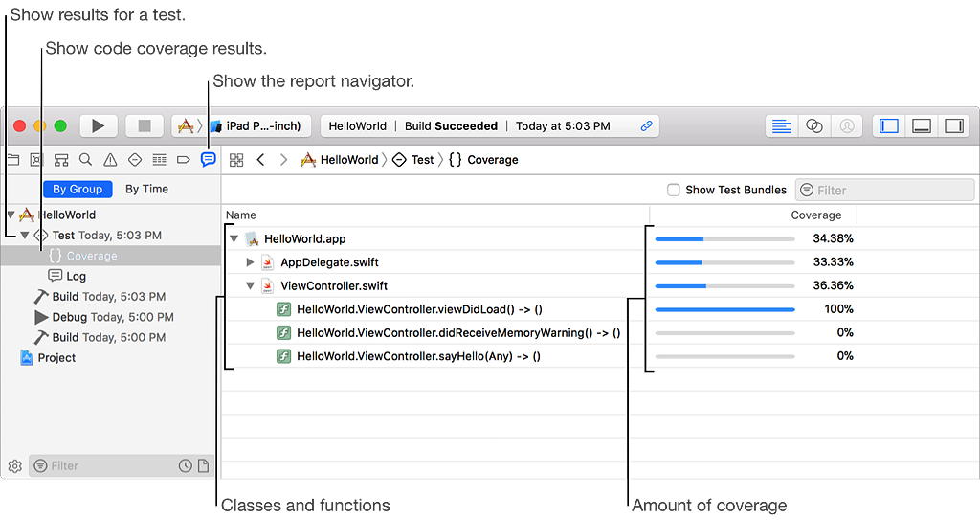Toggle the document filter icon in navigator
Viewport: 980px width, 520px height.
(x=203, y=465)
